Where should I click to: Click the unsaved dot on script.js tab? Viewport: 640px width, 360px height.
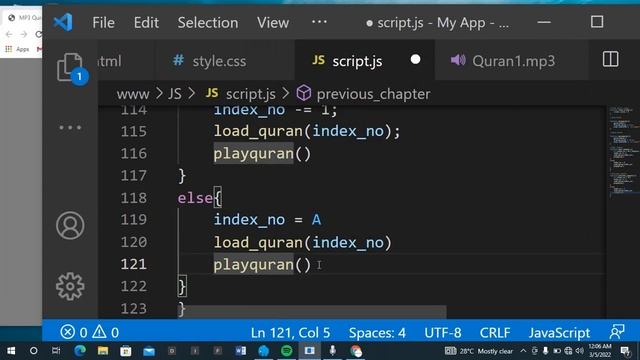416,60
